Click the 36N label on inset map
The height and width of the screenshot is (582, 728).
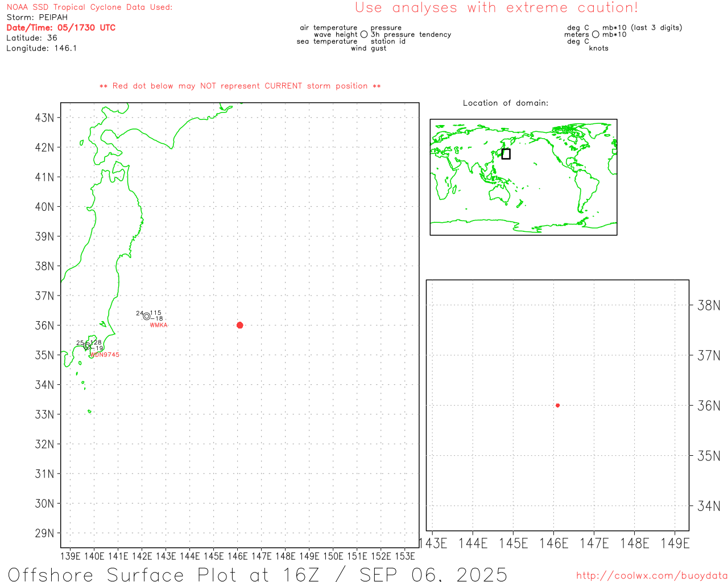[x=709, y=406]
